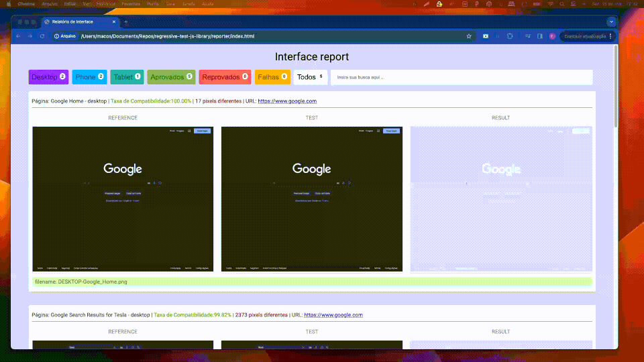The height and width of the screenshot is (362, 644).
Task: Go back with the browser back arrow
Action: pos(19,36)
